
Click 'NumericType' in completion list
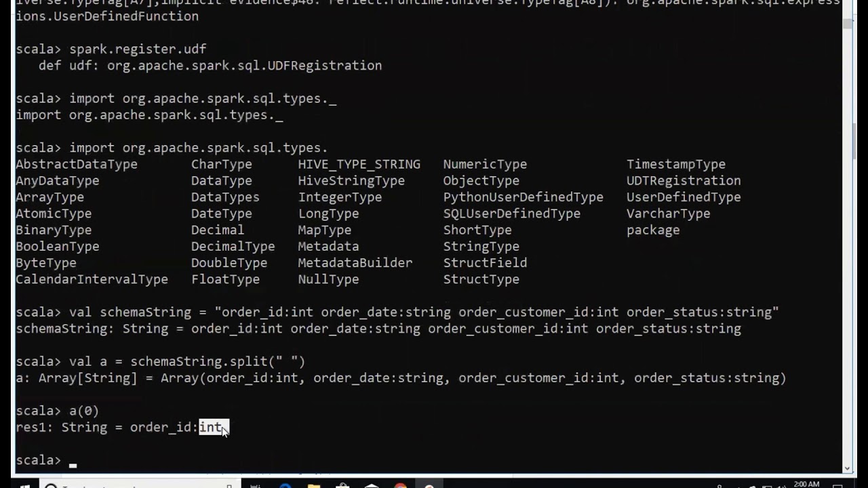tap(485, 164)
